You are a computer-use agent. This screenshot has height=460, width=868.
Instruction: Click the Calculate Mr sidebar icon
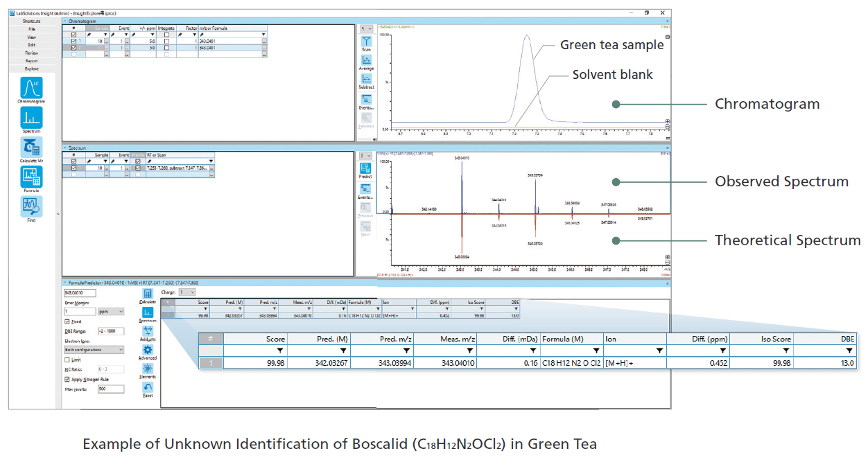[x=31, y=147]
